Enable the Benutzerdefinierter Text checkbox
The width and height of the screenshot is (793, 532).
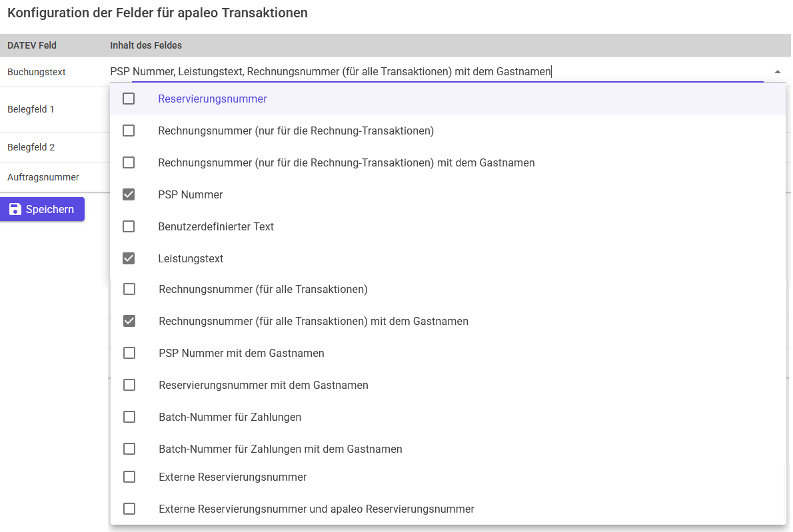pos(129,226)
